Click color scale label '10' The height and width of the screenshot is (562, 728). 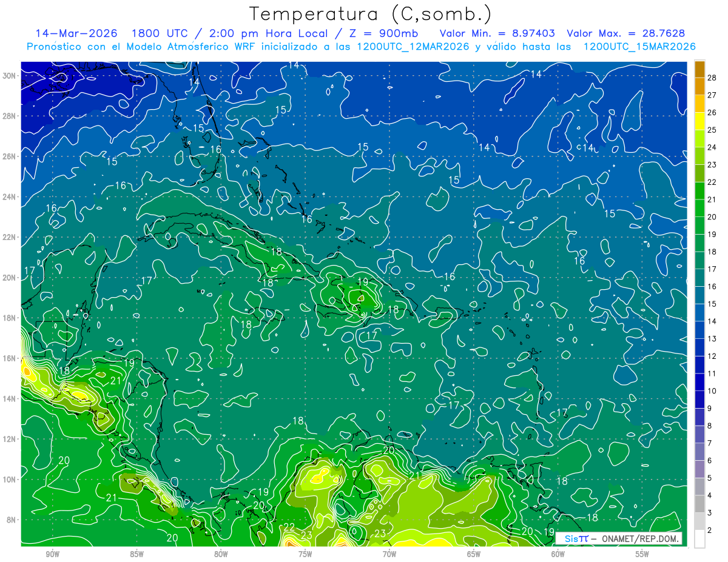[712, 391]
